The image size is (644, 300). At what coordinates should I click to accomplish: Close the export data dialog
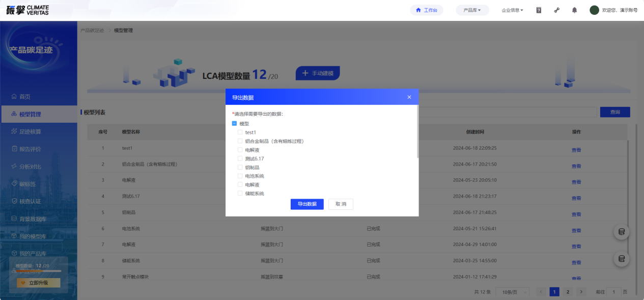409,97
